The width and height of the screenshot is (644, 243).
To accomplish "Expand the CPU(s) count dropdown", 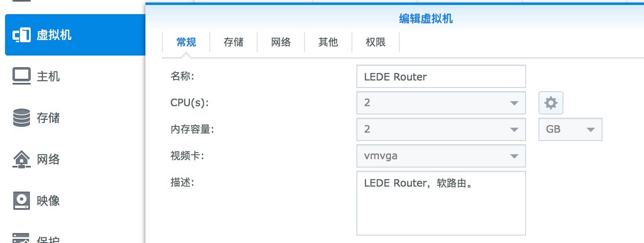I will click(x=441, y=103).
